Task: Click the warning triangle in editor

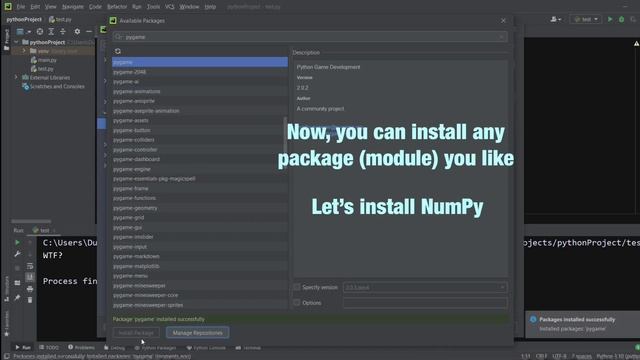Action: (636, 43)
